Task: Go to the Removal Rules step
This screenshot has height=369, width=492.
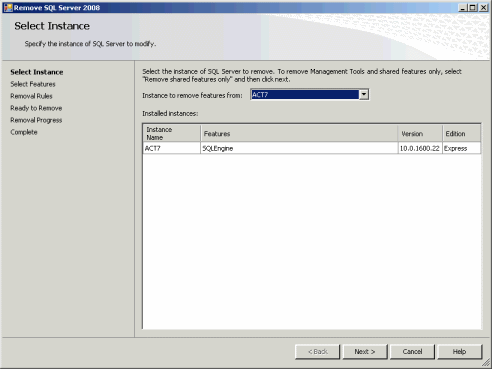Action: (x=31, y=96)
